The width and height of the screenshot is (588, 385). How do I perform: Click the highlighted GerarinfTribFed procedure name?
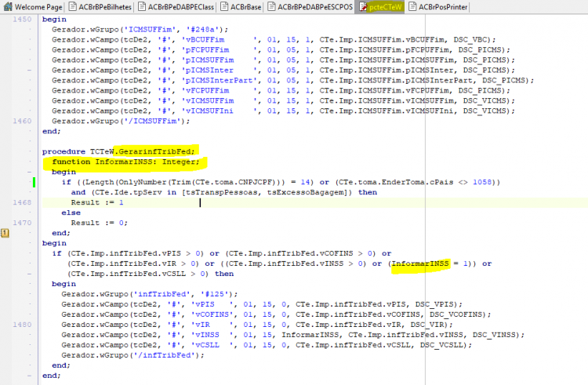tap(154, 151)
